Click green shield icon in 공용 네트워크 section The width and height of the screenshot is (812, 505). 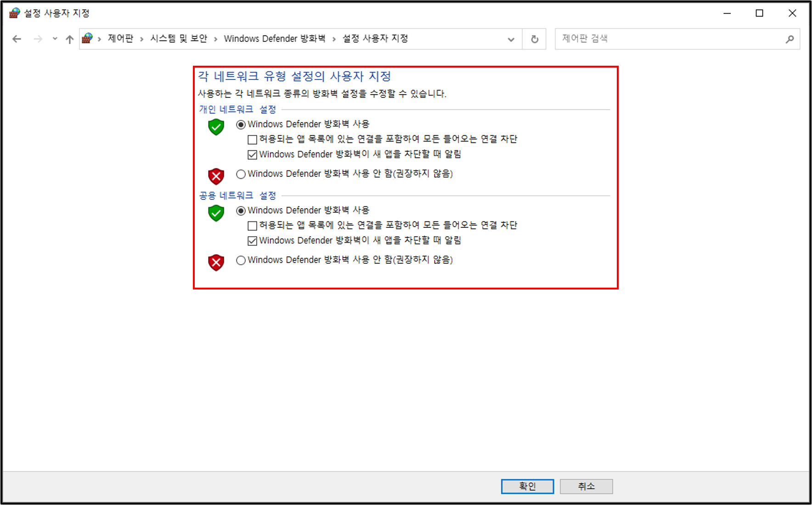click(x=216, y=213)
